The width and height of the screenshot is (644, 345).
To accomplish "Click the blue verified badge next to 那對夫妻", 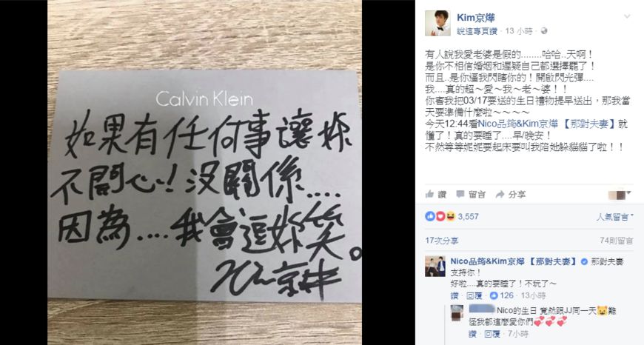I will point(583,261).
